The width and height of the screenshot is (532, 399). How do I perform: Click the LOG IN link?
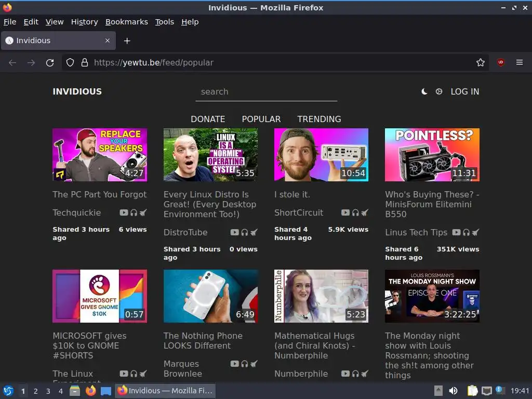click(x=465, y=91)
